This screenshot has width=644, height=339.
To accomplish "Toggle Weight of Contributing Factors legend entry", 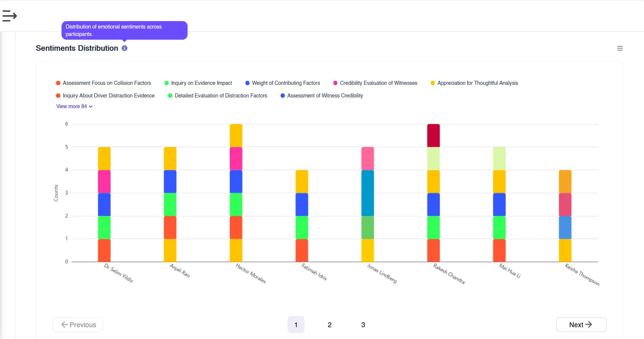I will [x=283, y=83].
